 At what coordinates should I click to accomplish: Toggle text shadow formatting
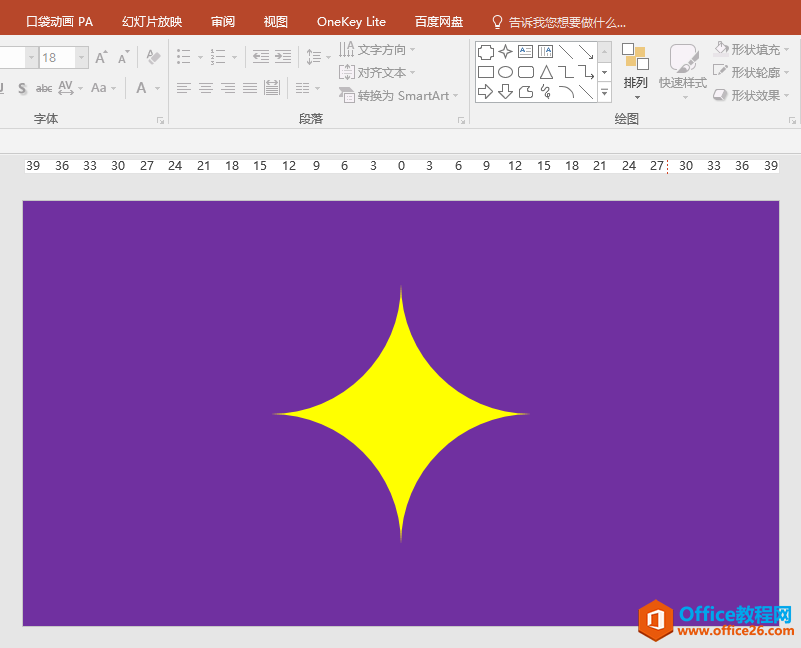click(22, 88)
